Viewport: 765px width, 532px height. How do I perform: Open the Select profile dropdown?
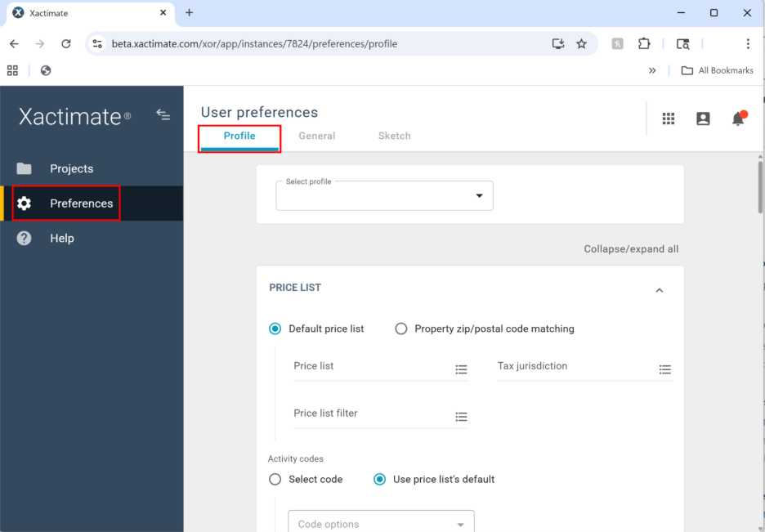tap(384, 195)
